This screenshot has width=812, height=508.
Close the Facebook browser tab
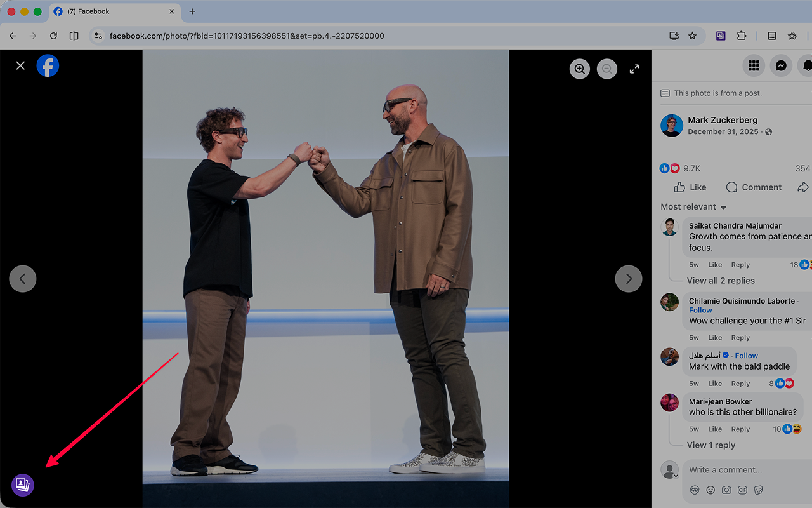(171, 11)
